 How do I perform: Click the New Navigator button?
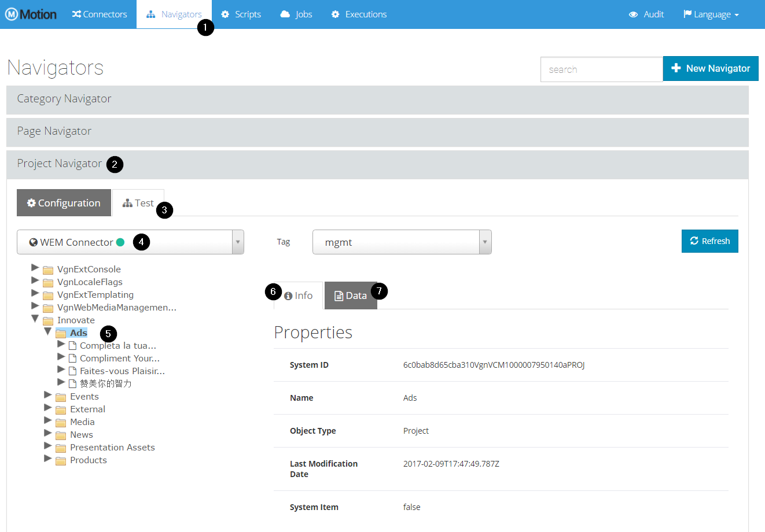(711, 68)
